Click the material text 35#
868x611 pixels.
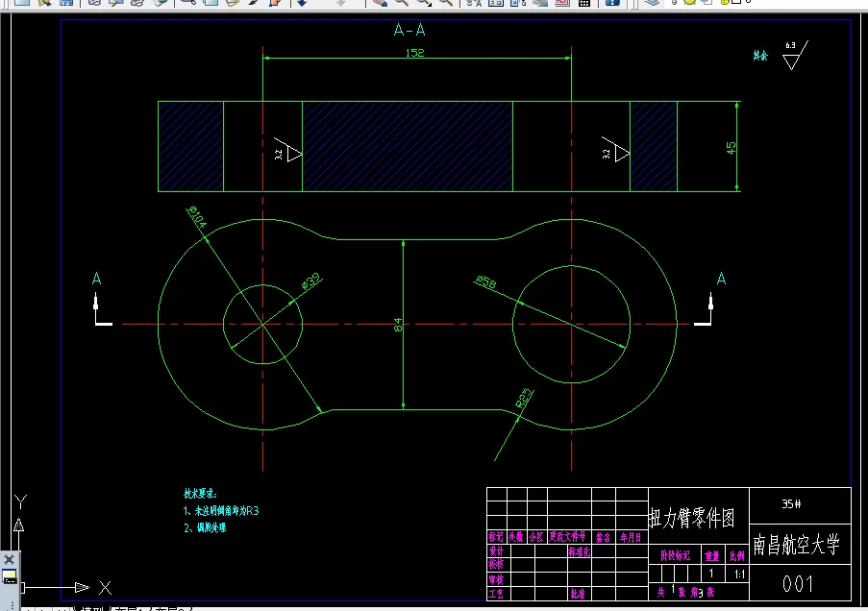tap(792, 503)
